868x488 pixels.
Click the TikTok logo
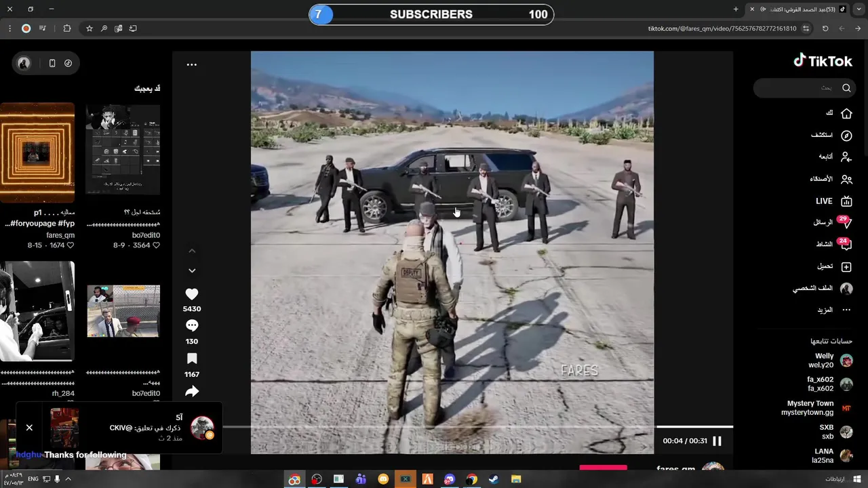[823, 61]
